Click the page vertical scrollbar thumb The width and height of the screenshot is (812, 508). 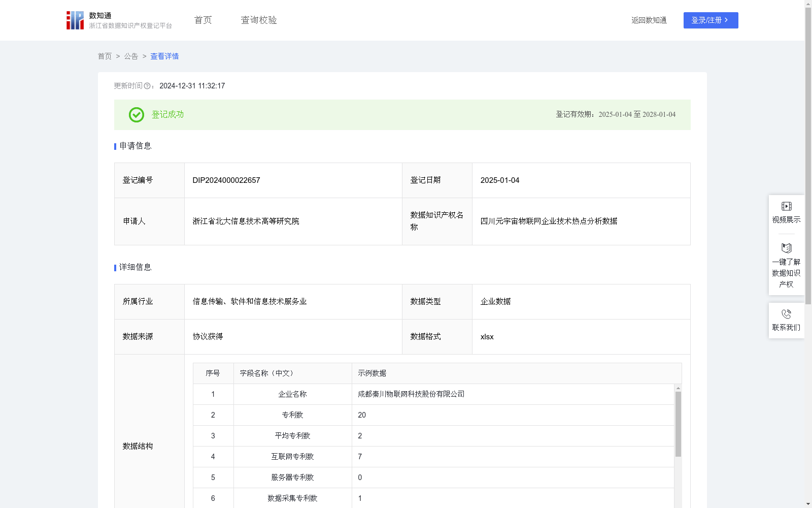pos(808,155)
